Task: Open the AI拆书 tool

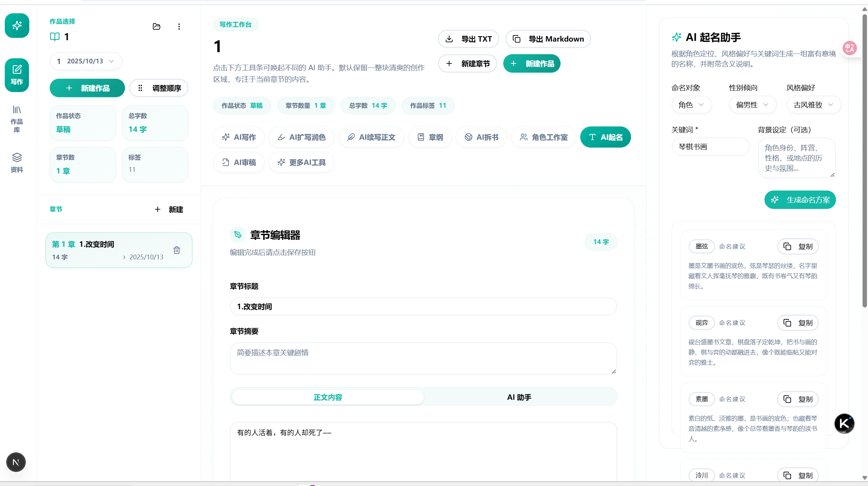Action: click(x=482, y=137)
